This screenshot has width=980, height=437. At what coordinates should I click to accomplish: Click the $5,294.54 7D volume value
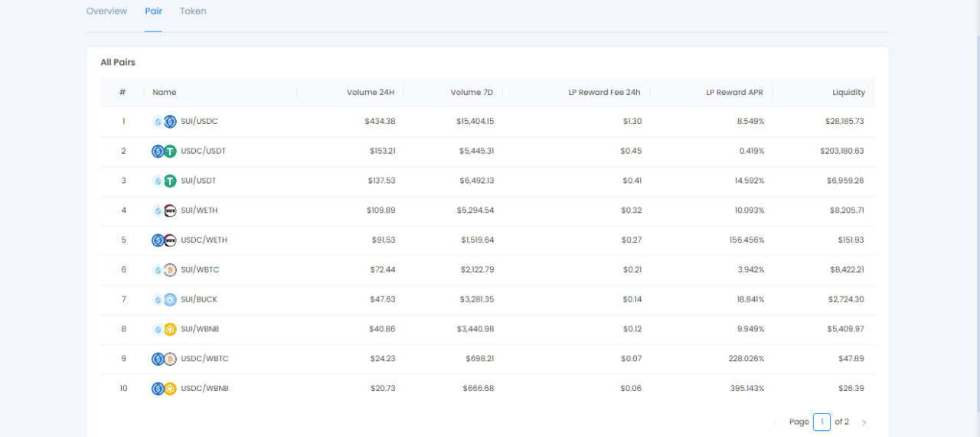pos(477,210)
